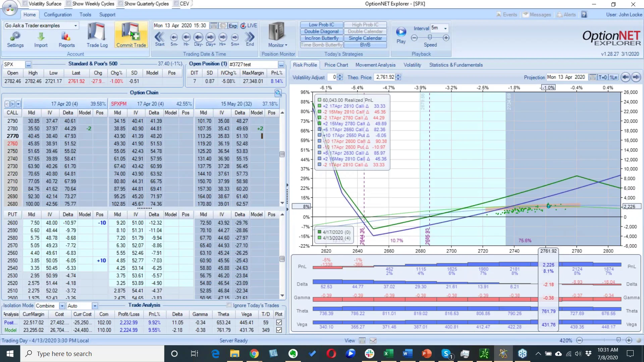Image resolution: width=644 pixels, height=362 pixels.
Task: Open the projection date calendar
Action: pyautogui.click(x=593, y=77)
